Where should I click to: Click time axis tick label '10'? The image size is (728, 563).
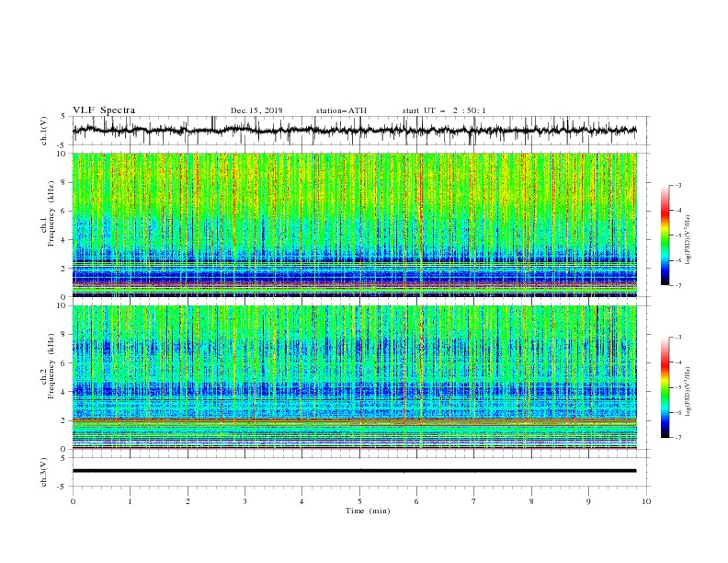[646, 501]
